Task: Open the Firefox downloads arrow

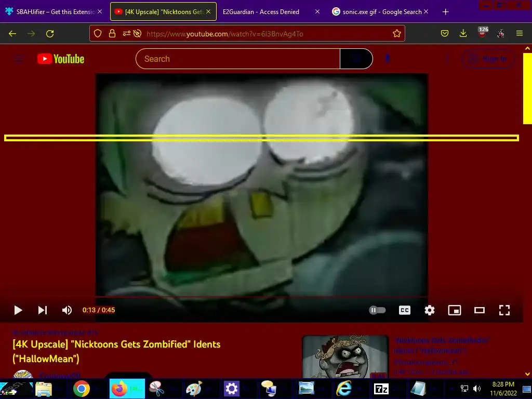Action: [463, 34]
